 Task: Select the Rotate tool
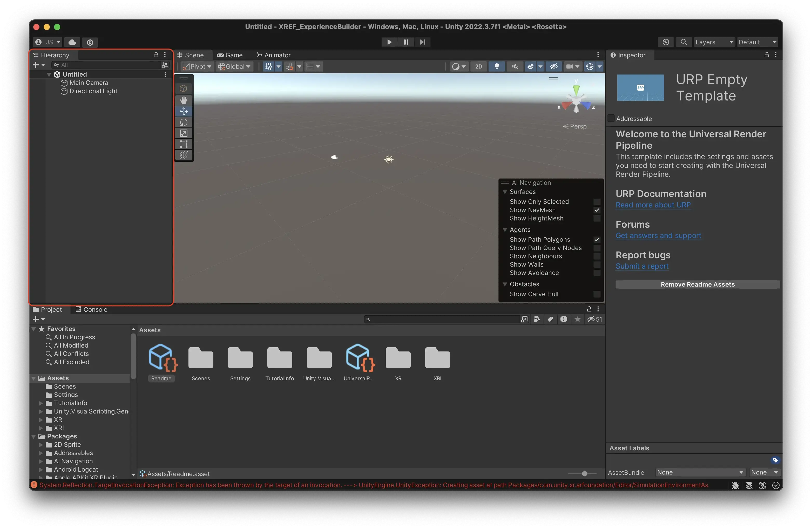coord(184,122)
